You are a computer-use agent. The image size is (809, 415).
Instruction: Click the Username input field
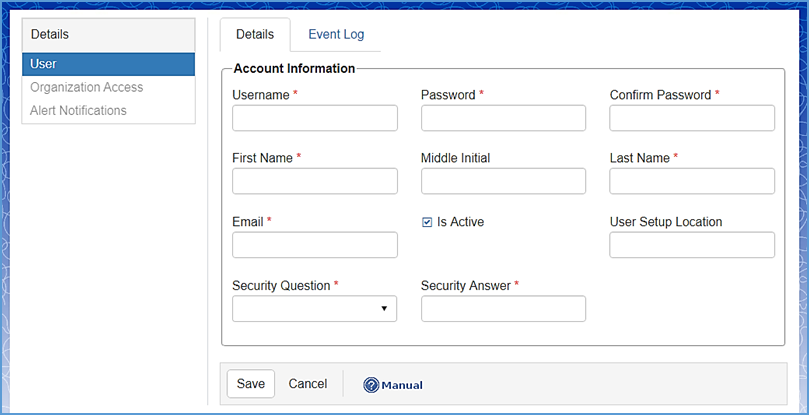coord(314,118)
